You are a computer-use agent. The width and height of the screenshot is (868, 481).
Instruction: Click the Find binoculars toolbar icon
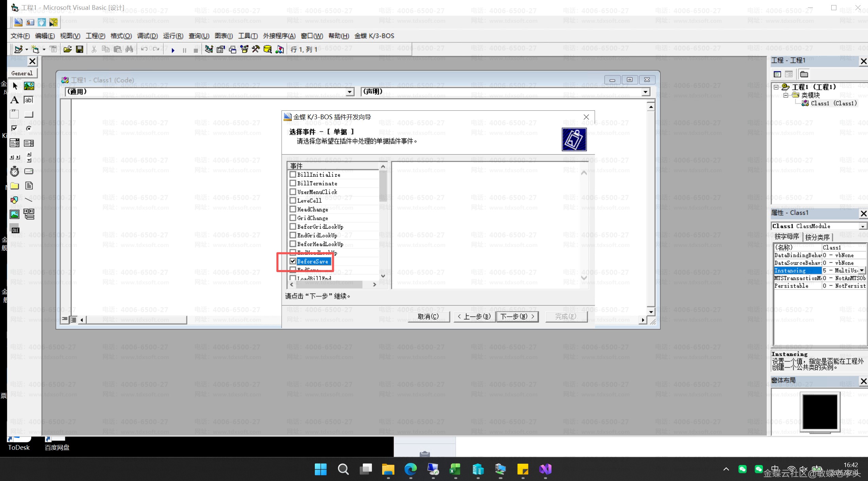coord(129,50)
